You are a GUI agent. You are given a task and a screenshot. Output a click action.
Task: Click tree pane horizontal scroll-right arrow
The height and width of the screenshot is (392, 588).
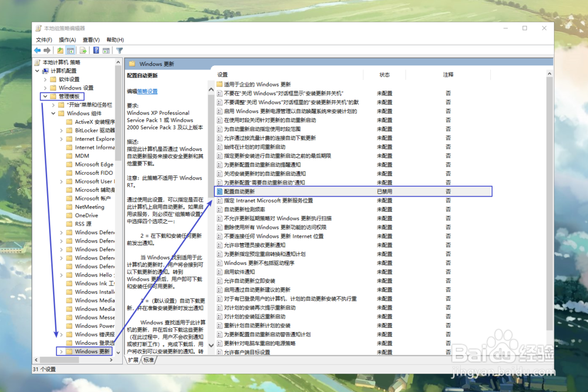[111, 360]
